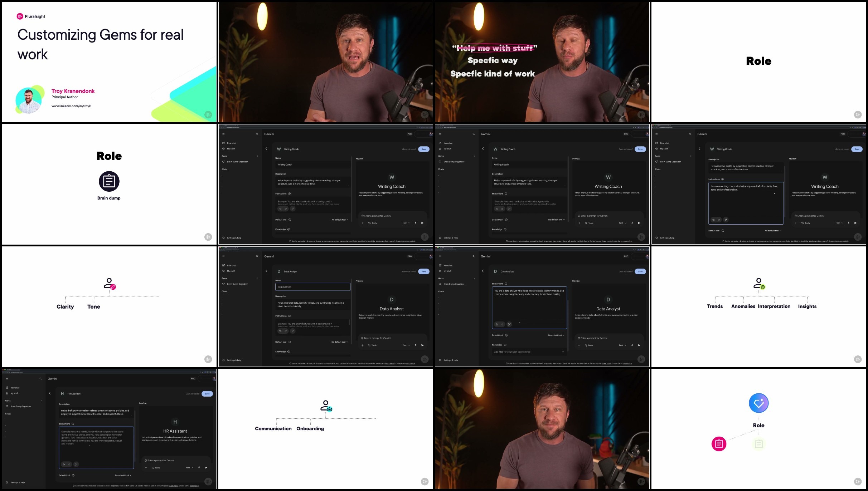Open Brain Dump Organizer gem in HR Assistant sidebar

pyautogui.click(x=21, y=406)
